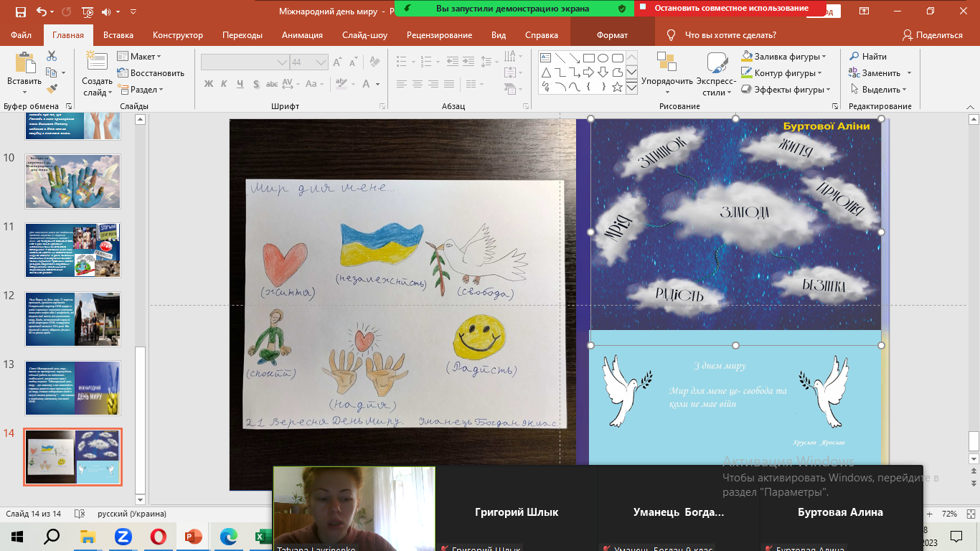The image size is (980, 551).
Task: Open the Файл tab
Action: coord(21,35)
